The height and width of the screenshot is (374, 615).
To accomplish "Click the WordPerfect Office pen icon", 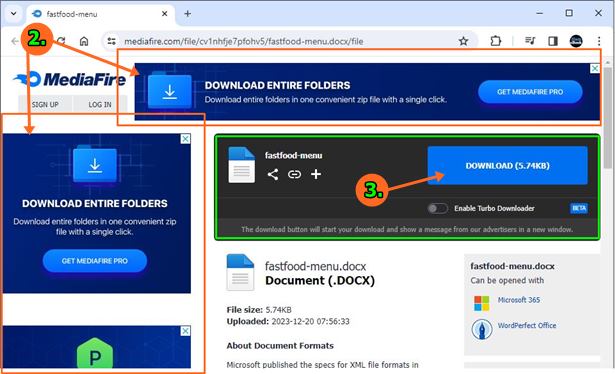I will click(482, 329).
